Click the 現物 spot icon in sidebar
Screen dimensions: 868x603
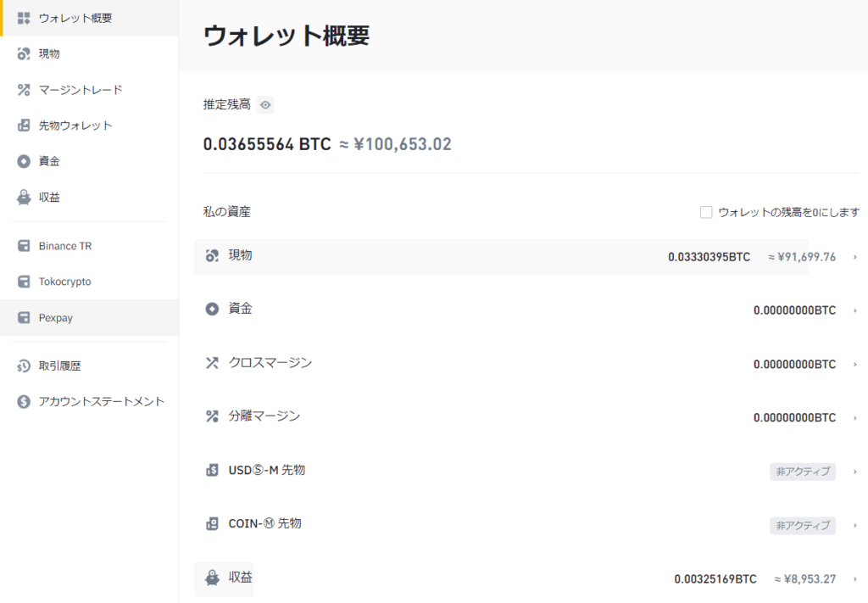24,54
